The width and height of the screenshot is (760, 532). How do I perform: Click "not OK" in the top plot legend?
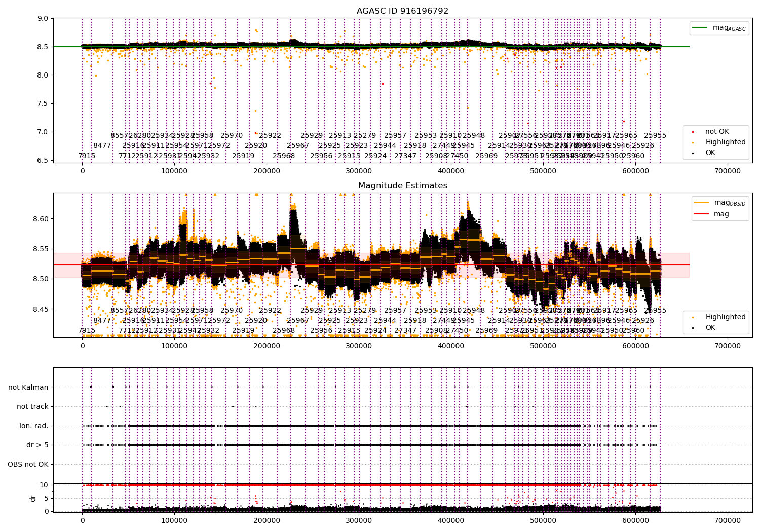pos(717,132)
